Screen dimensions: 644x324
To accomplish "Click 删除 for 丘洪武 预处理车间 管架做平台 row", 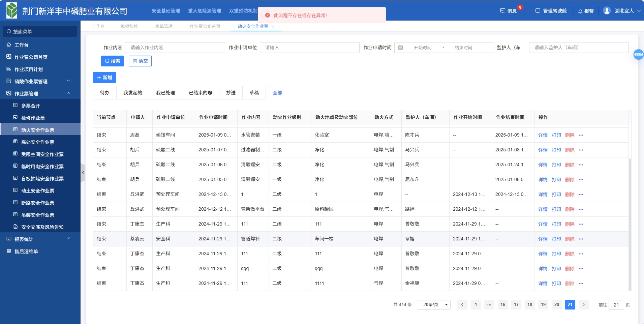I will click(570, 209).
